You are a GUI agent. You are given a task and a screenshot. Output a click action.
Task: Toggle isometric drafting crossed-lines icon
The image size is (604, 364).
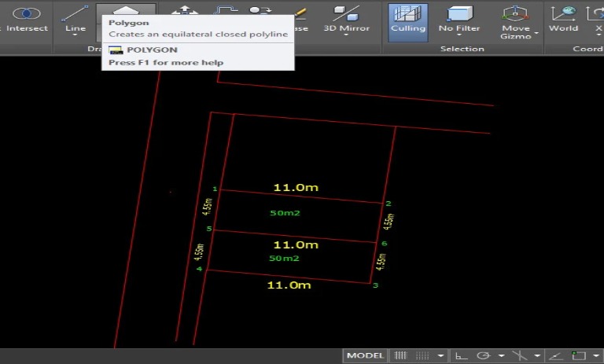(x=520, y=355)
